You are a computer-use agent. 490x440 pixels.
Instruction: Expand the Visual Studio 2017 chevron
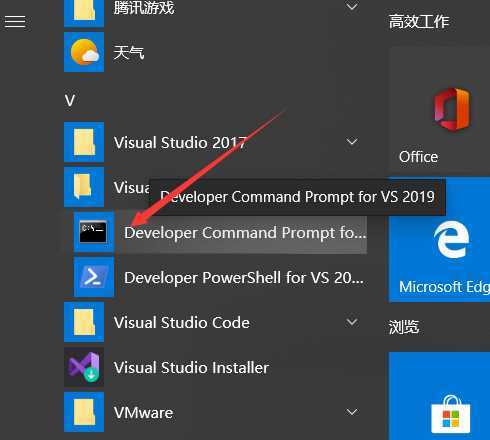352,142
